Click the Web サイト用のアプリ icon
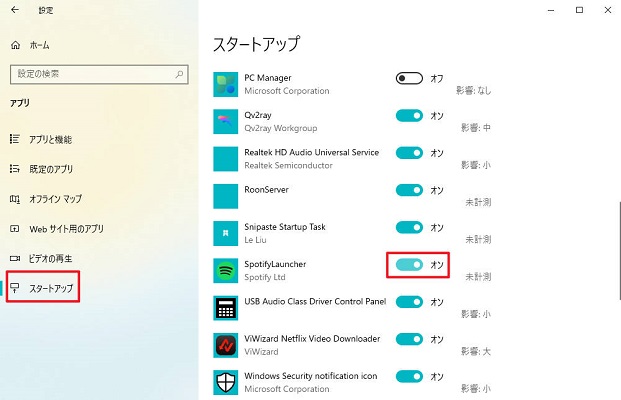621x400 pixels. (x=15, y=229)
